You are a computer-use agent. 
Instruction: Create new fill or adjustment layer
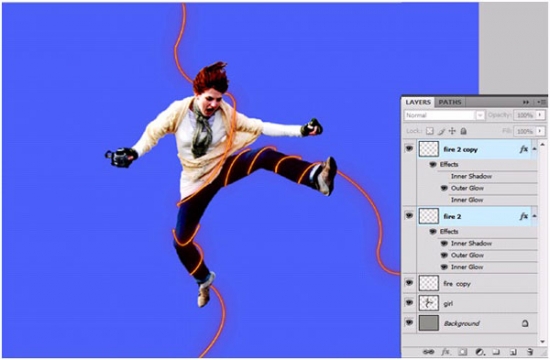(x=479, y=352)
